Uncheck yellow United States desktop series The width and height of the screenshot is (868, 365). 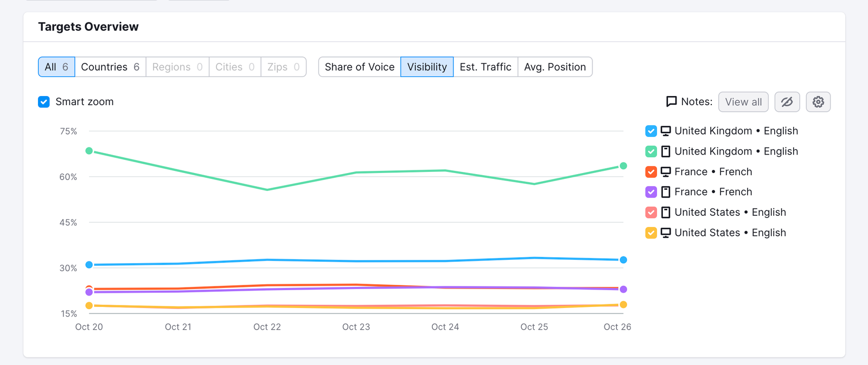651,233
